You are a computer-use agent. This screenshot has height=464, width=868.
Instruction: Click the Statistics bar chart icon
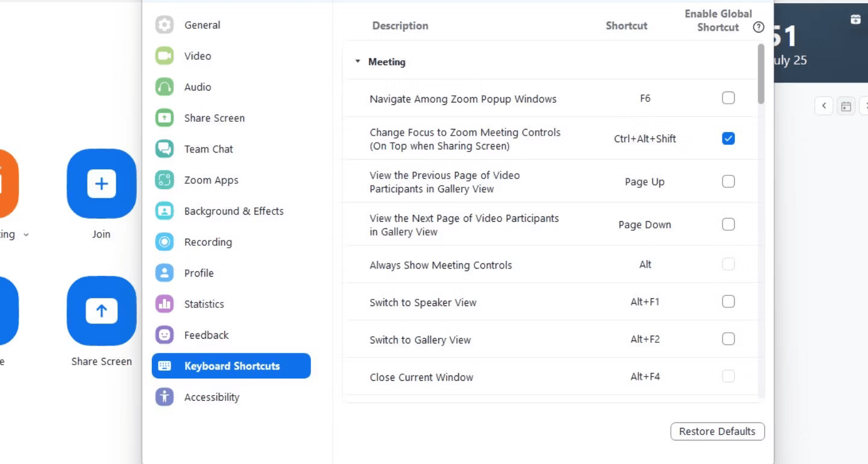(x=165, y=304)
